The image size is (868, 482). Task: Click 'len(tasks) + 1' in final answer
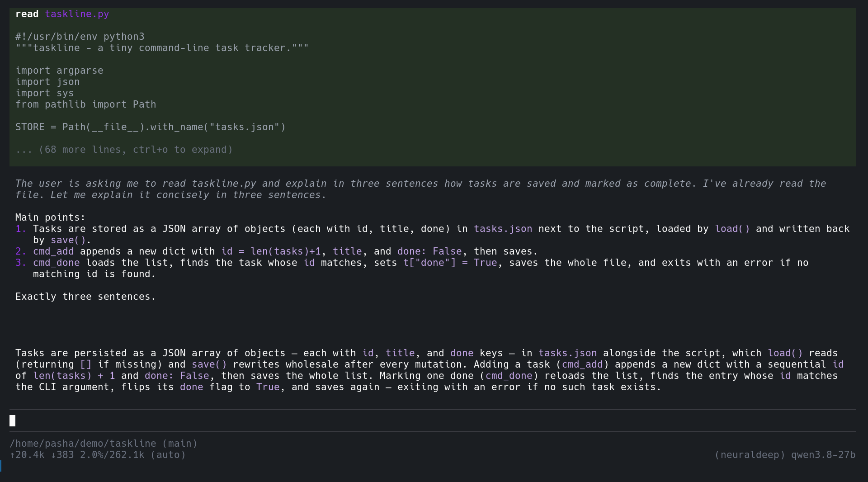(x=74, y=376)
